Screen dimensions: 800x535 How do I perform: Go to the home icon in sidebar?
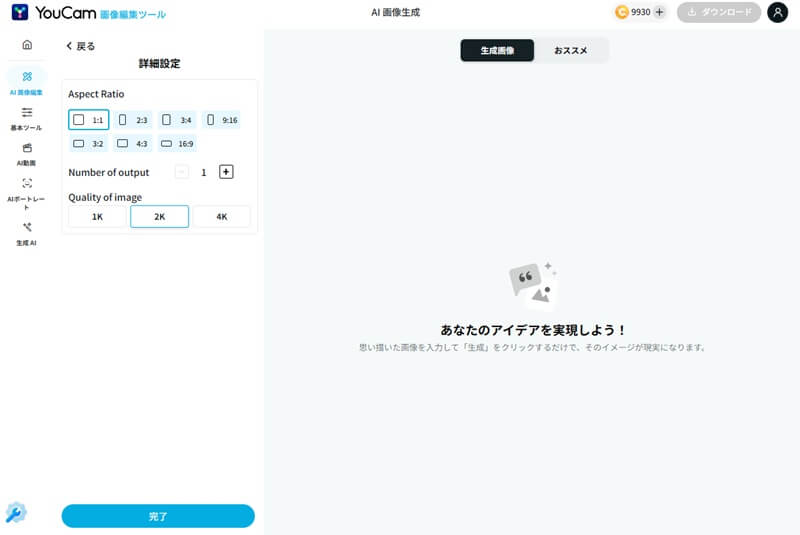27,45
